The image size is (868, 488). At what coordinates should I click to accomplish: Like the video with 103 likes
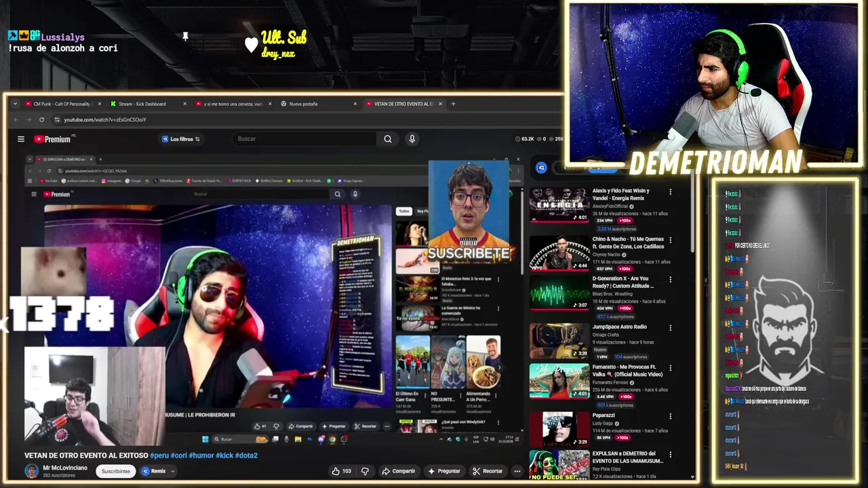341,471
